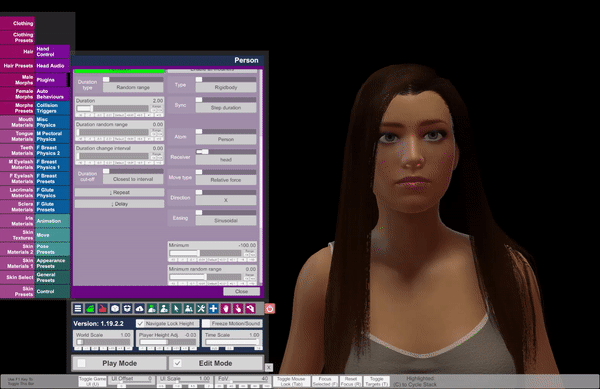Open the Appearance Presets tab

[x=52, y=264]
